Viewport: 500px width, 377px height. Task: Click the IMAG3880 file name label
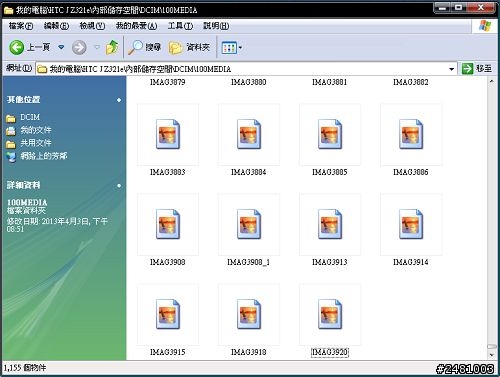(x=249, y=82)
